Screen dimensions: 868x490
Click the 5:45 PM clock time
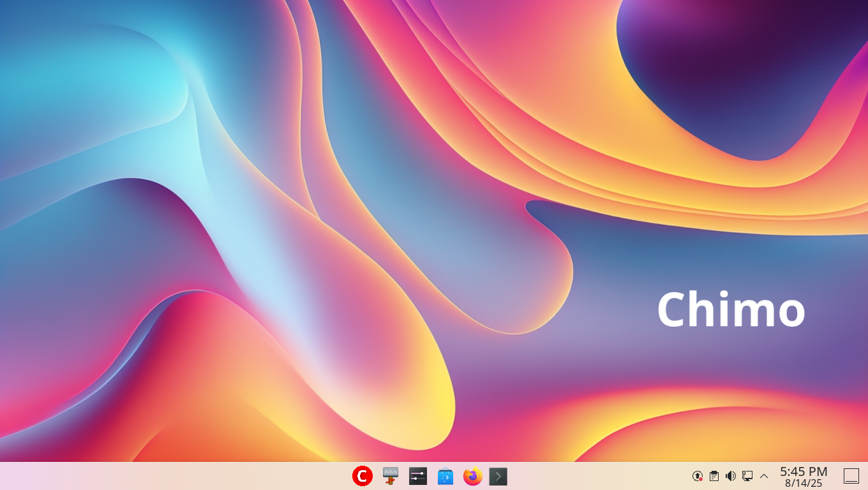coord(804,471)
